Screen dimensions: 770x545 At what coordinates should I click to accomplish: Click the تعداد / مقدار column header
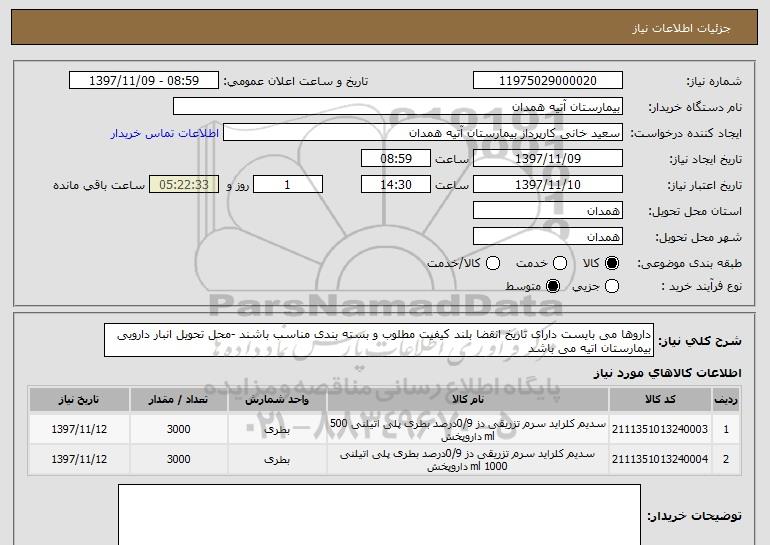178,400
